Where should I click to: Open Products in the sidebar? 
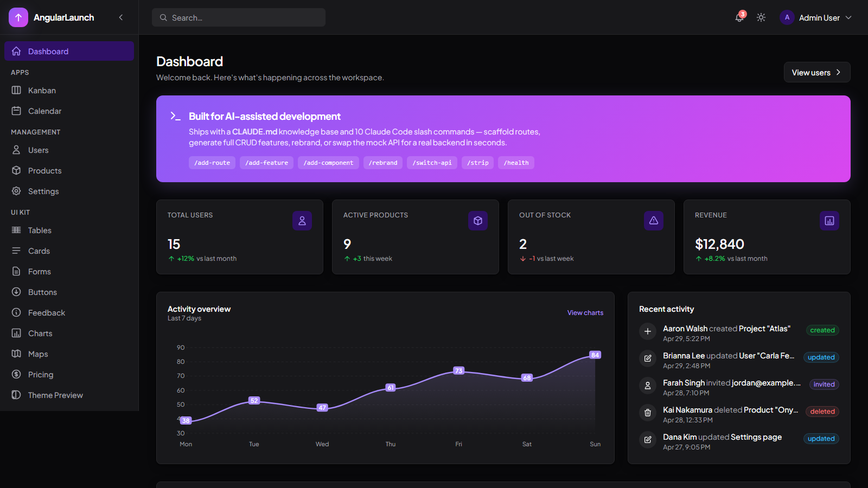click(69, 170)
